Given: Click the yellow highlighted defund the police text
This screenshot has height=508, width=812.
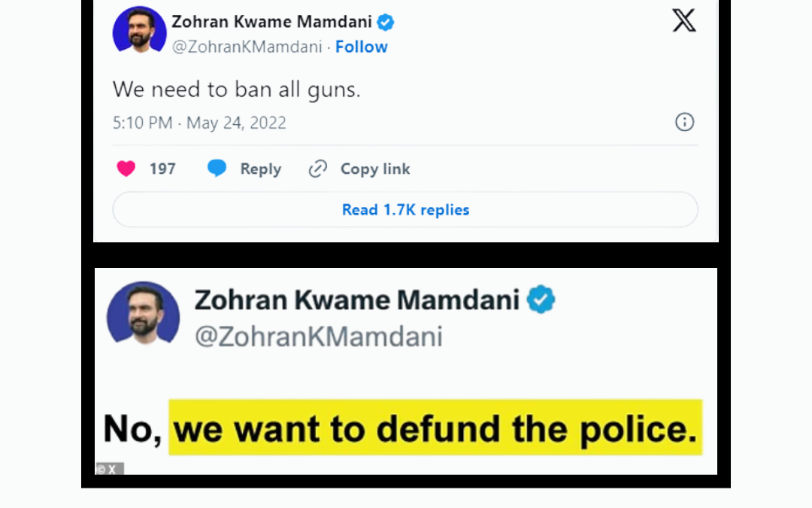Looking at the screenshot, I should 435,429.
